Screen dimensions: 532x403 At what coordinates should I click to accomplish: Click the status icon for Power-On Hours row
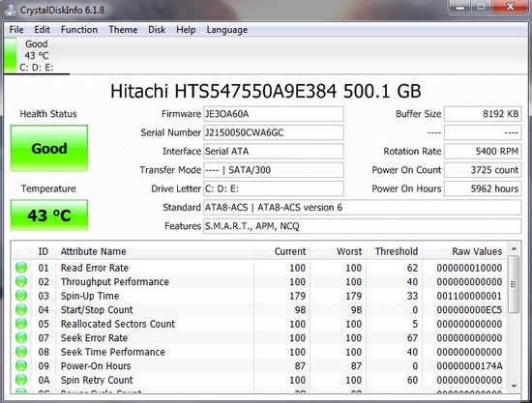tap(21, 365)
